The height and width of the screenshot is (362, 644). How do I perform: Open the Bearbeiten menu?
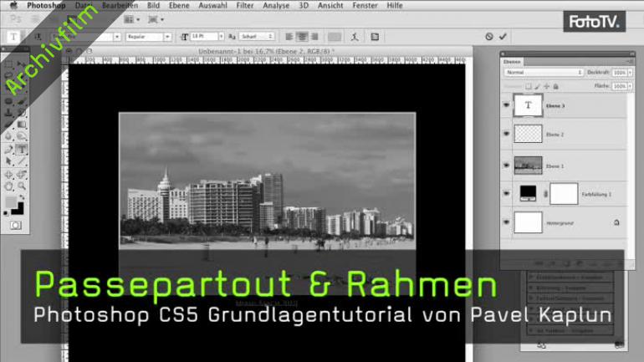tap(120, 5)
